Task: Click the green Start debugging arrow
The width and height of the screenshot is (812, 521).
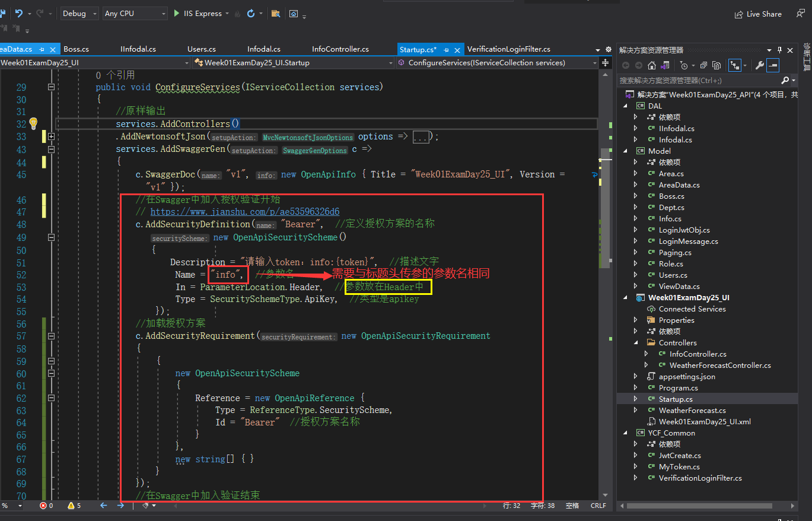Action: click(177, 13)
